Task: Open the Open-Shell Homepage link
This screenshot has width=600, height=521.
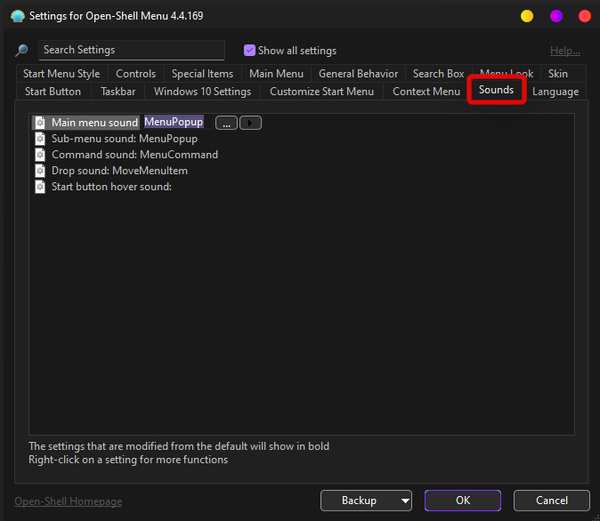Action: pos(68,501)
